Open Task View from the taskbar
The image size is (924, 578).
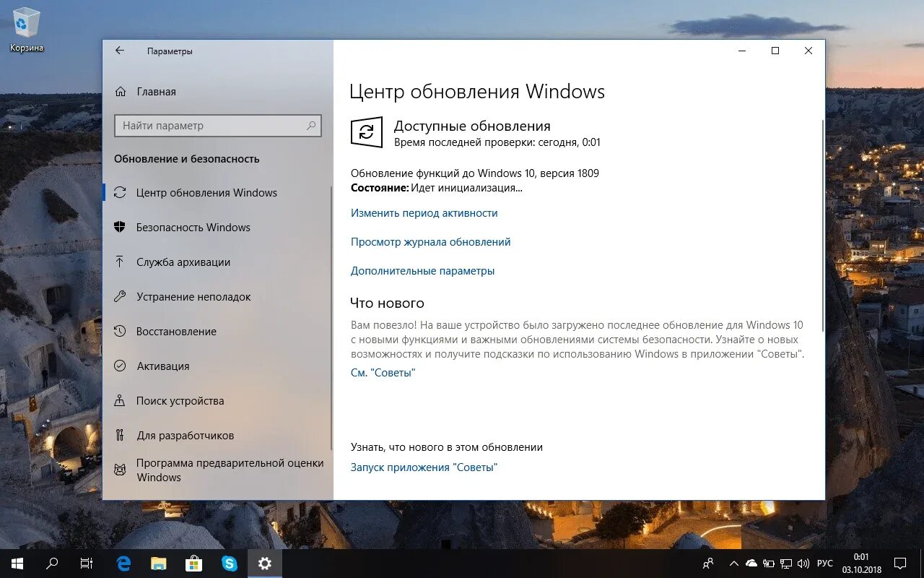click(x=87, y=564)
